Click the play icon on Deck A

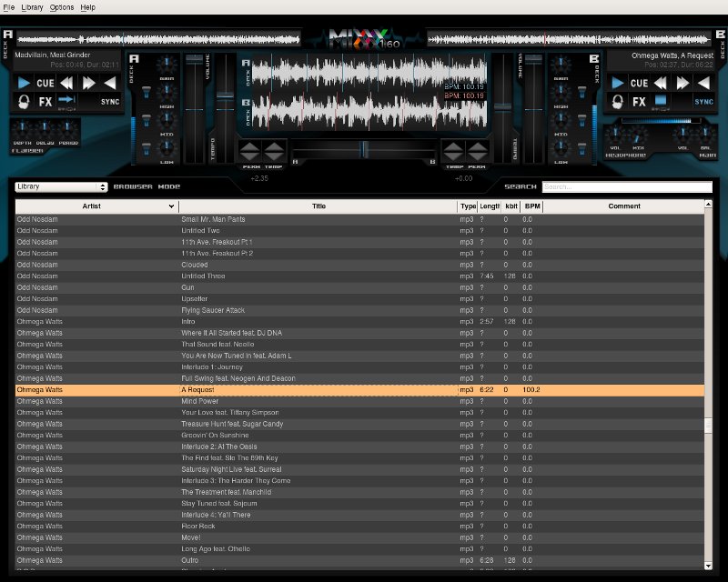pyautogui.click(x=25, y=84)
